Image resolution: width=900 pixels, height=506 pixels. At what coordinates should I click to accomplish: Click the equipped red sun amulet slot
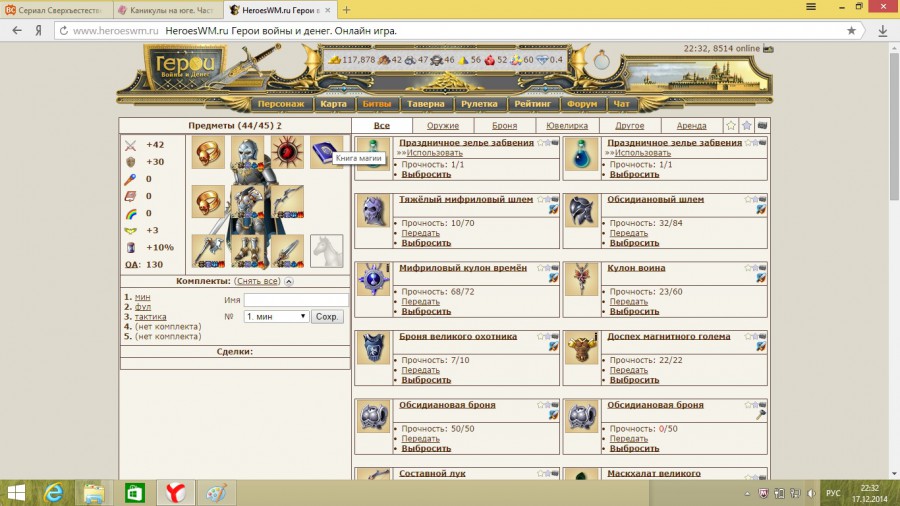coord(287,152)
